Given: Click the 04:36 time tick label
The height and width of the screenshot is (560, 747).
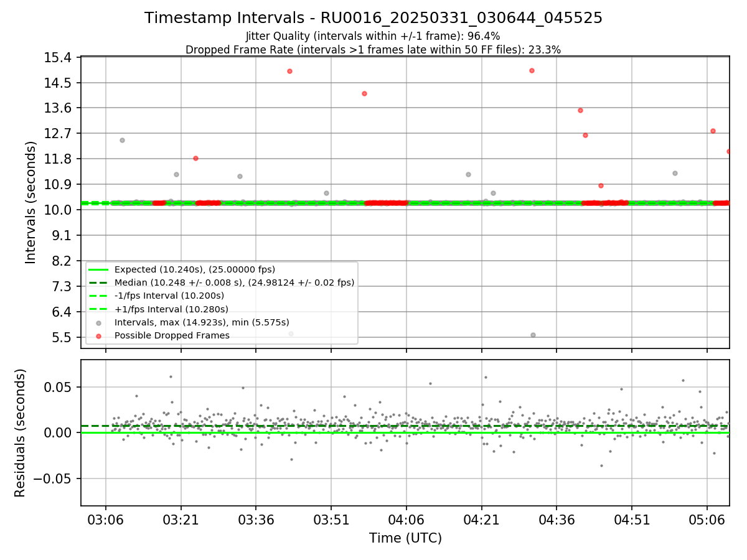Looking at the screenshot, I should coord(557,519).
